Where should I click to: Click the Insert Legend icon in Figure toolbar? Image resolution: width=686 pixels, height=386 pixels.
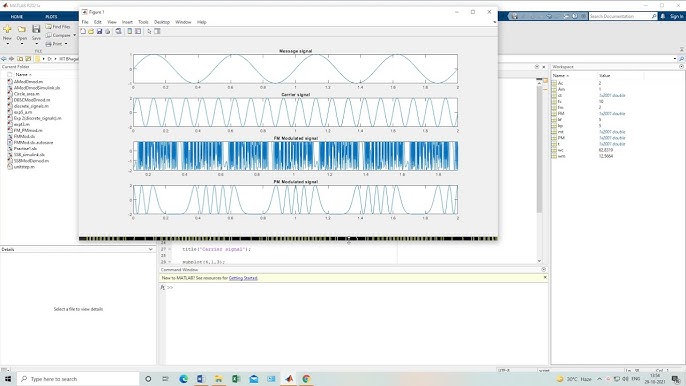[138, 32]
